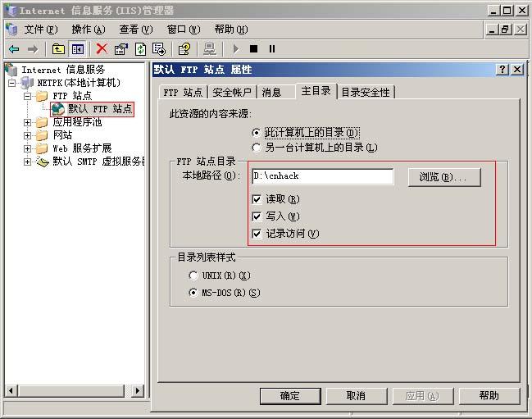Viewport: 532px width, 419px height.
Task: Collapse the FTP 站点 tree node
Action: point(28,97)
